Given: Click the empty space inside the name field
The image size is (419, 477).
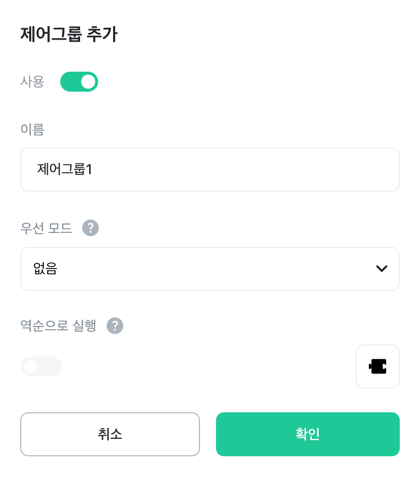Looking at the screenshot, I should (x=243, y=169).
